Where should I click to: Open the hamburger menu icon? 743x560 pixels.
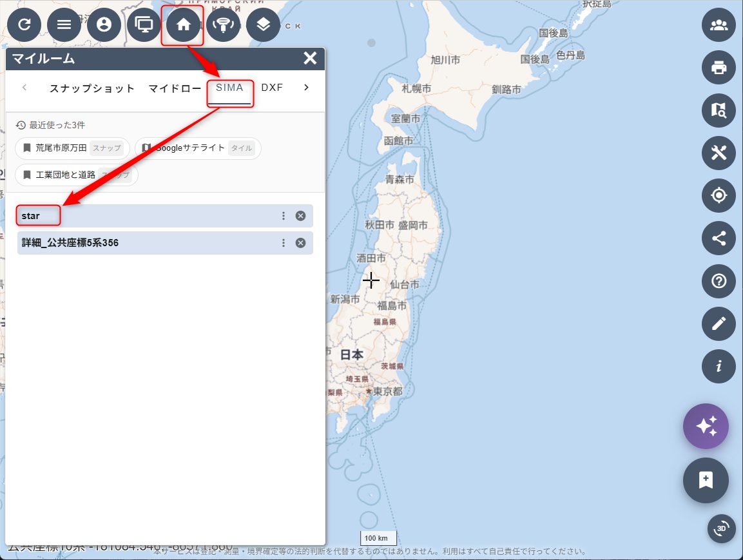(x=64, y=25)
